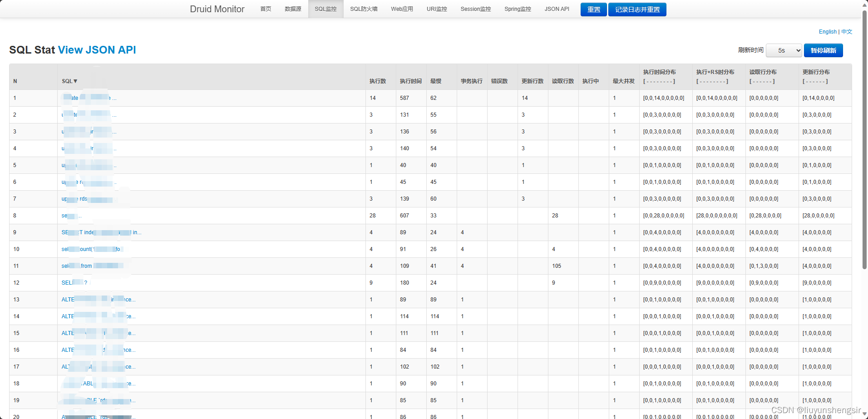Sort by the 事务执行 column header
This screenshot has height=419, width=868.
click(x=471, y=81)
